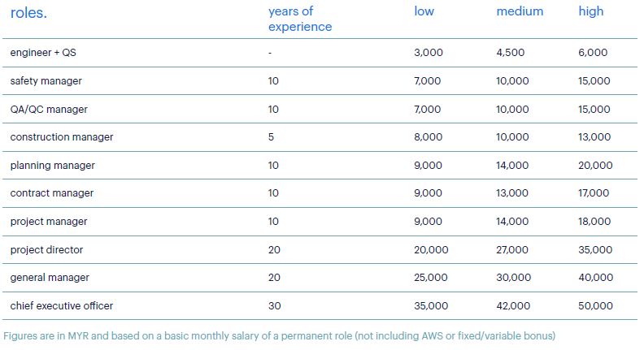The image size is (644, 350).
Task: Click the "chief executive officer" role name
Action: (61, 306)
